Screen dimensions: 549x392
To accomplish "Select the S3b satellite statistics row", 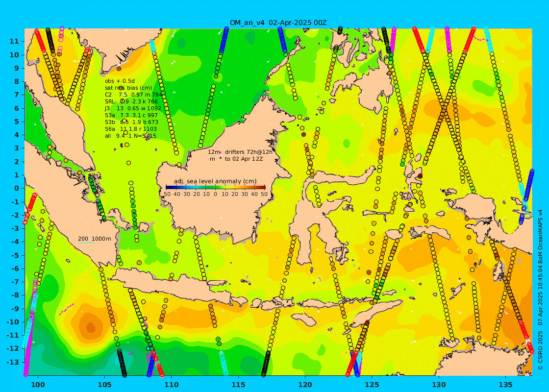I will point(131,122).
